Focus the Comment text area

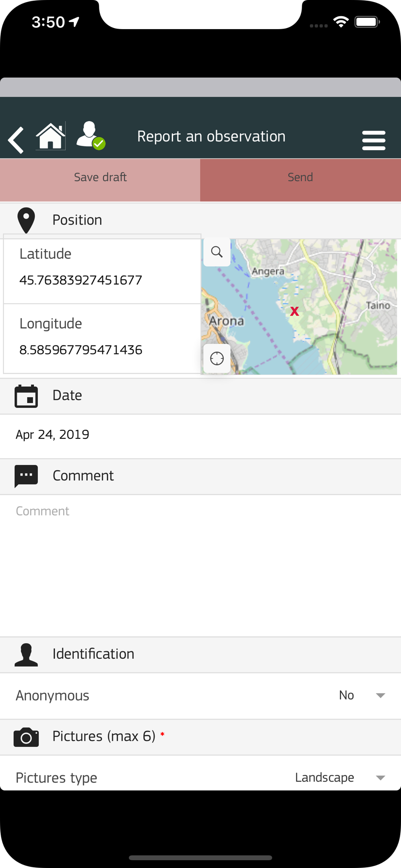(x=200, y=566)
